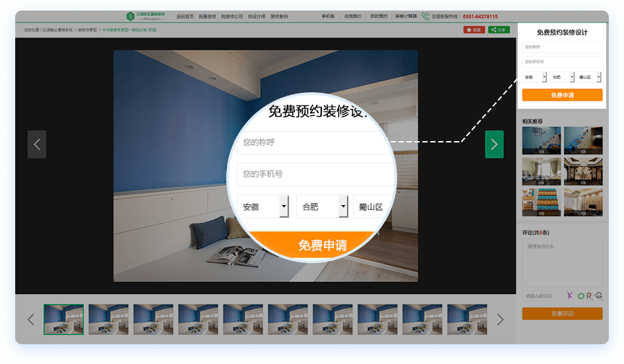This screenshot has width=624, height=364.
Task: Click the green 分享 share button
Action: pos(499,30)
